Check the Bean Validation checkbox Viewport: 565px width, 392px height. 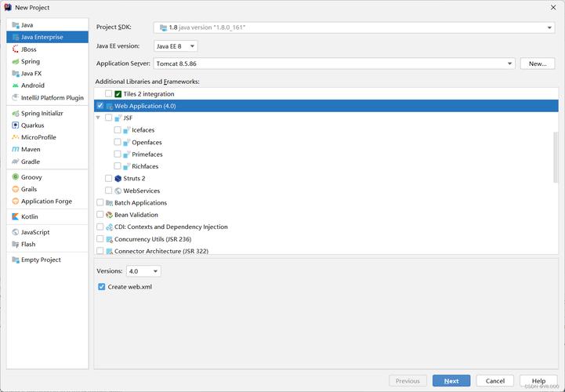point(100,215)
